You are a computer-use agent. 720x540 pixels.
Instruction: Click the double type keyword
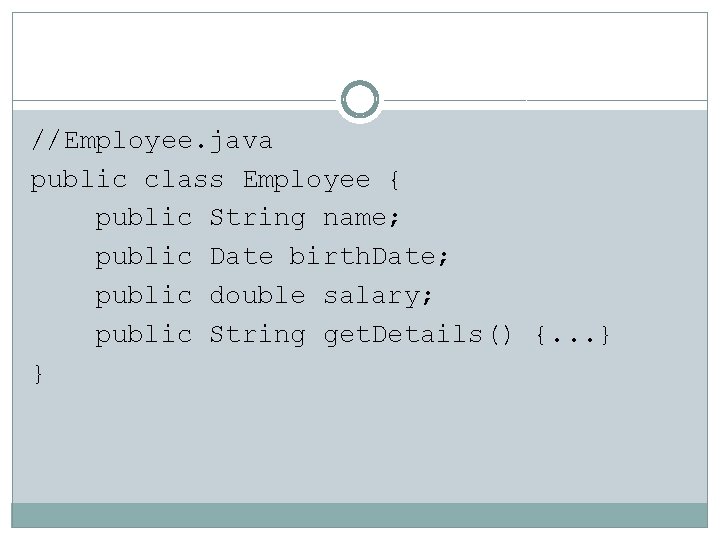click(x=257, y=296)
